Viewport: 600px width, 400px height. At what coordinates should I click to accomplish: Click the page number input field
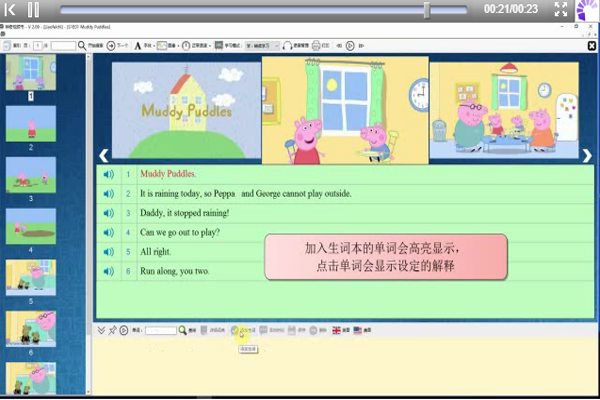(38, 46)
